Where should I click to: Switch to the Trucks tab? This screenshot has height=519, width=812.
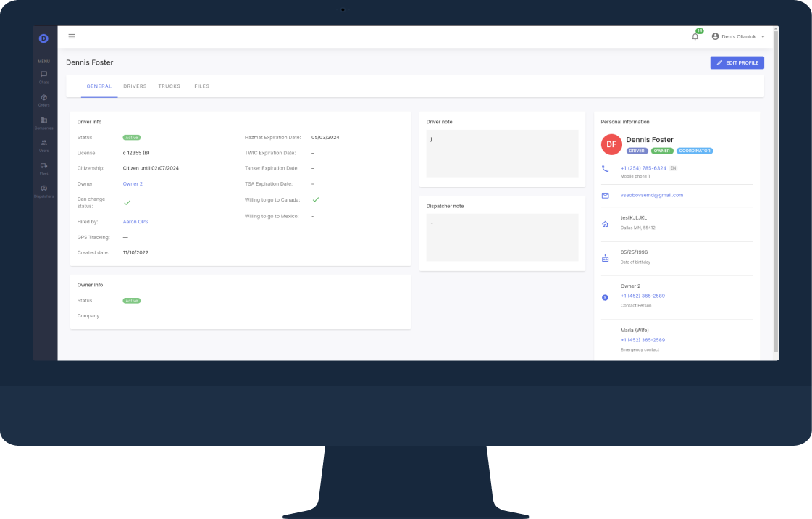point(169,86)
